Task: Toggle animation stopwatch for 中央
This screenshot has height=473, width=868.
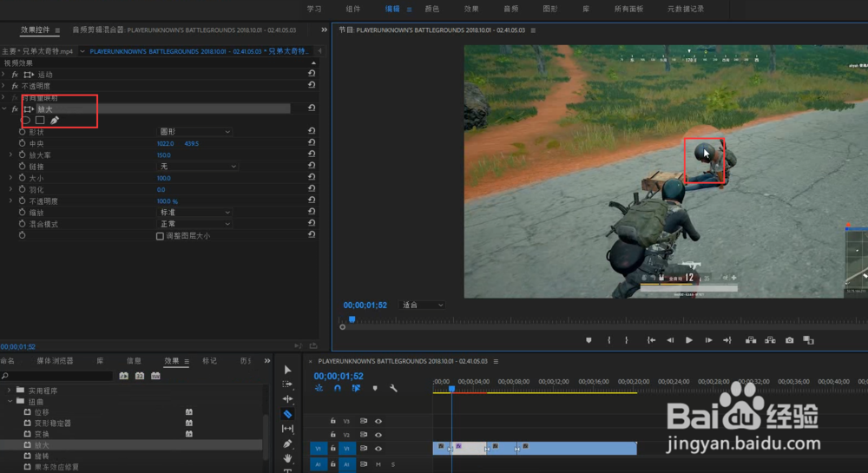Action: point(23,143)
